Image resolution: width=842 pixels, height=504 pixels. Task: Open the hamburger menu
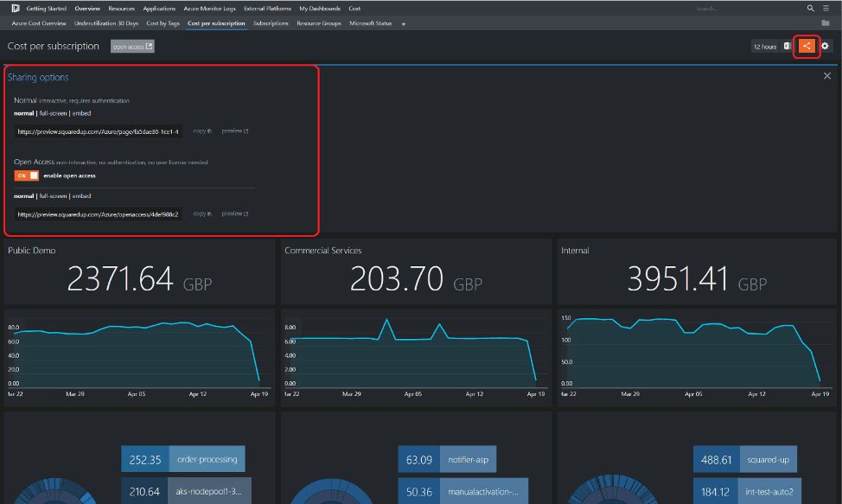click(826, 8)
